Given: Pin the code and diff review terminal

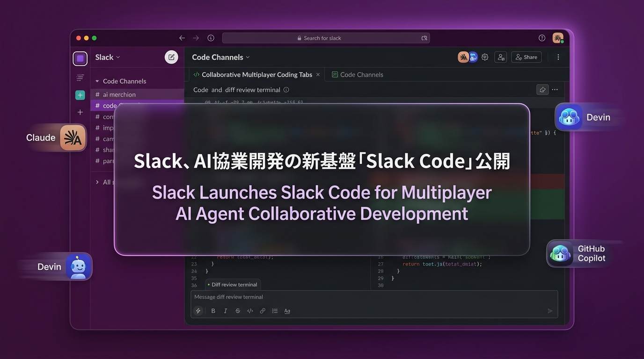Looking at the screenshot, I should point(542,90).
